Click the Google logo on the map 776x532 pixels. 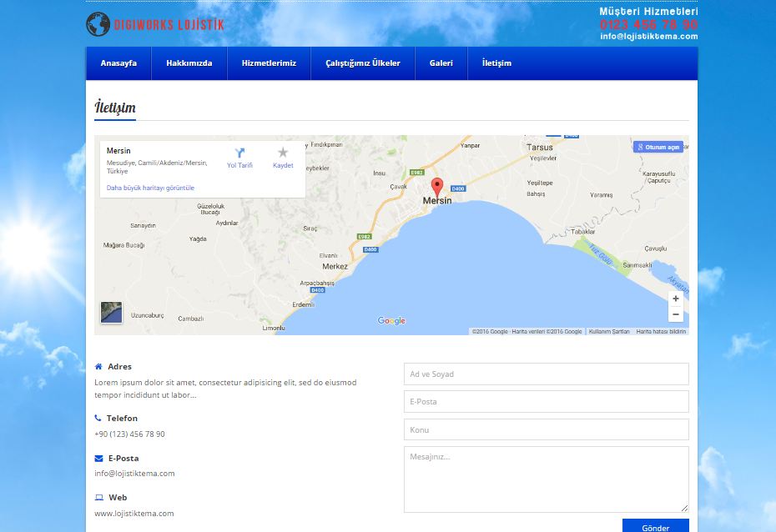[391, 320]
